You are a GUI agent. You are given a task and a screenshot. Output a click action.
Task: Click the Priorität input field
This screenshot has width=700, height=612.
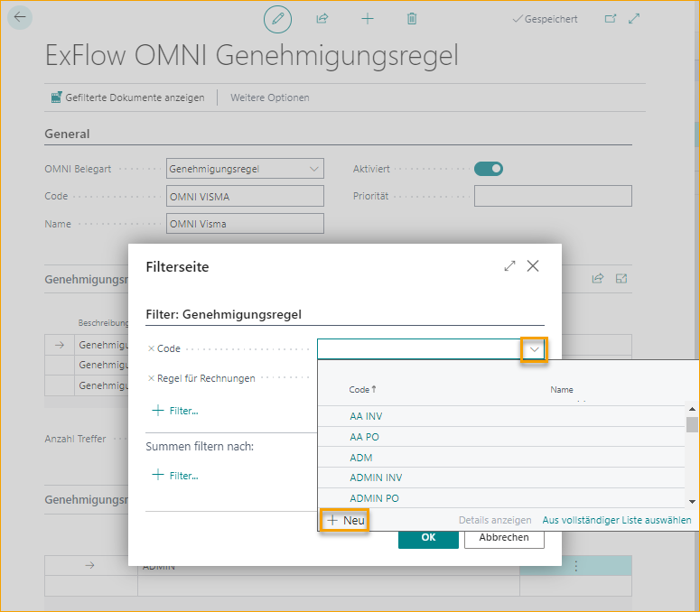tap(552, 196)
